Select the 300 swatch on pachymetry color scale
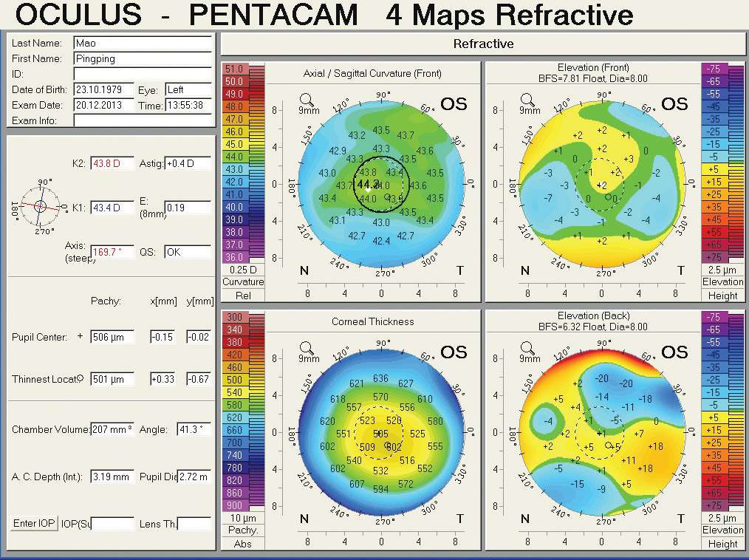 (234, 317)
